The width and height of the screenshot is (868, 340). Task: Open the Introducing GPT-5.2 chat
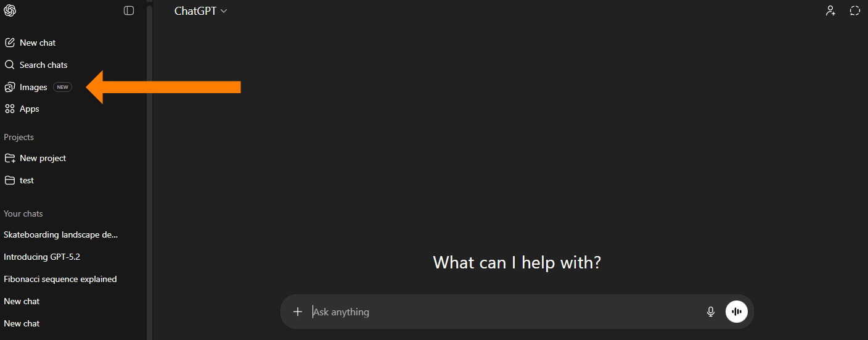42,257
